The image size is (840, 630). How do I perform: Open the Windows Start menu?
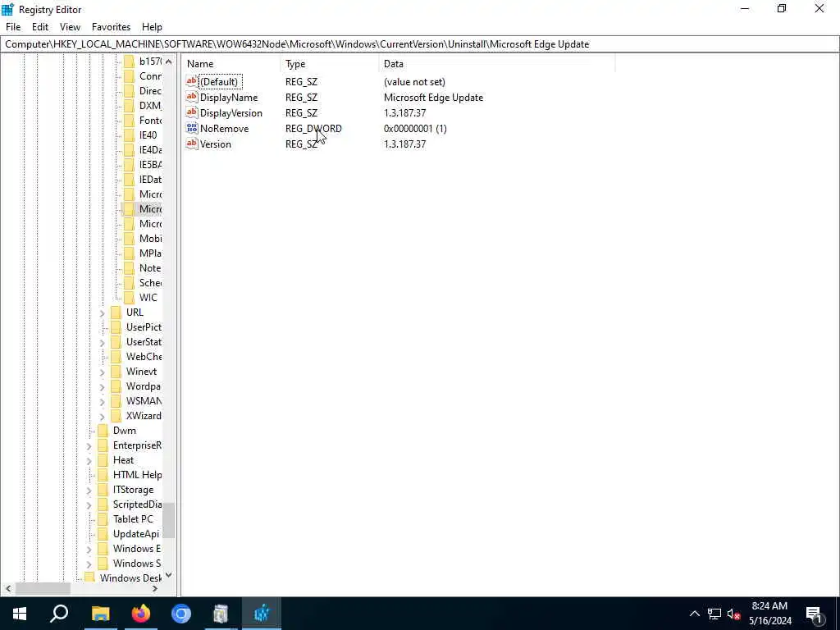20,614
